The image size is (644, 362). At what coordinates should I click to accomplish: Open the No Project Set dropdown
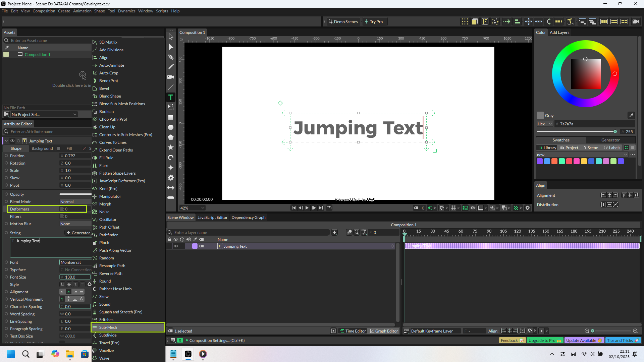[44, 114]
